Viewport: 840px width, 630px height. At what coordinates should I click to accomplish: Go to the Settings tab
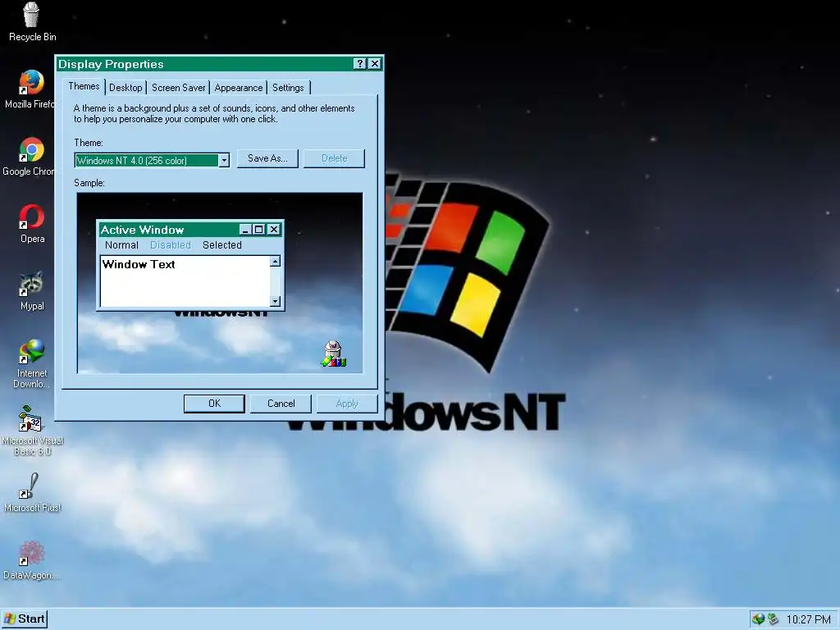click(x=288, y=88)
